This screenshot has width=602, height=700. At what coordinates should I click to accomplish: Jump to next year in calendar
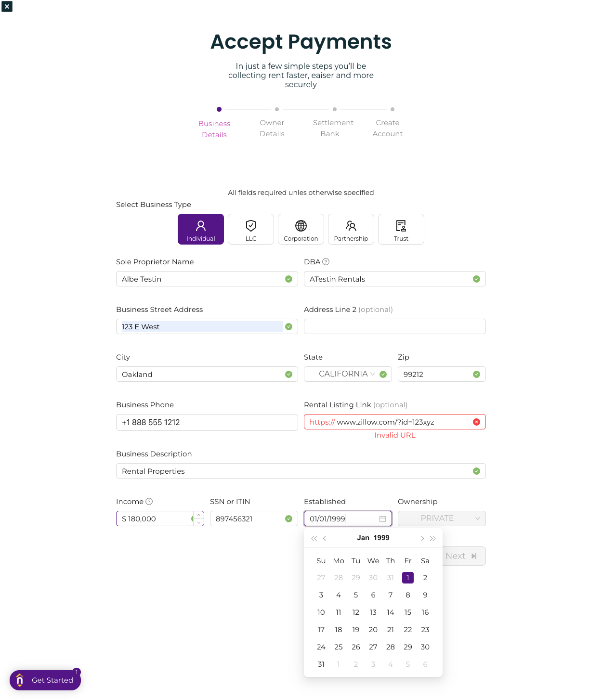[x=433, y=538]
